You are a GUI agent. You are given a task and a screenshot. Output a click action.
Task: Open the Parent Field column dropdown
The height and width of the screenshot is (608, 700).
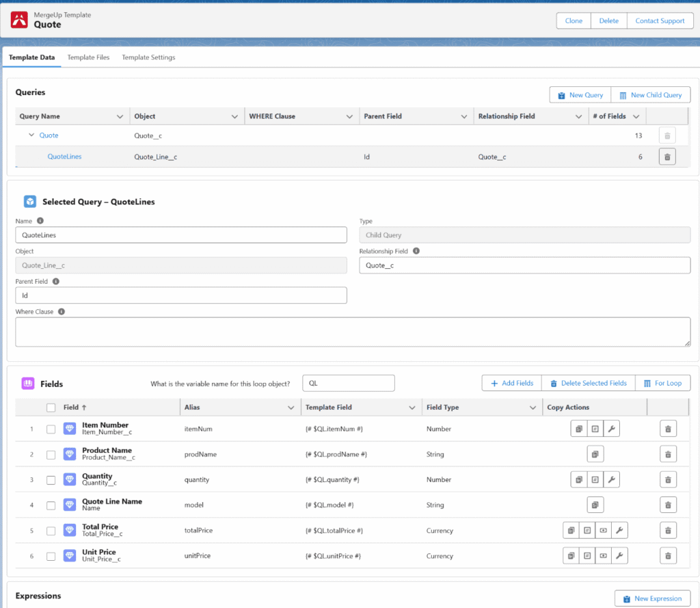click(x=464, y=116)
